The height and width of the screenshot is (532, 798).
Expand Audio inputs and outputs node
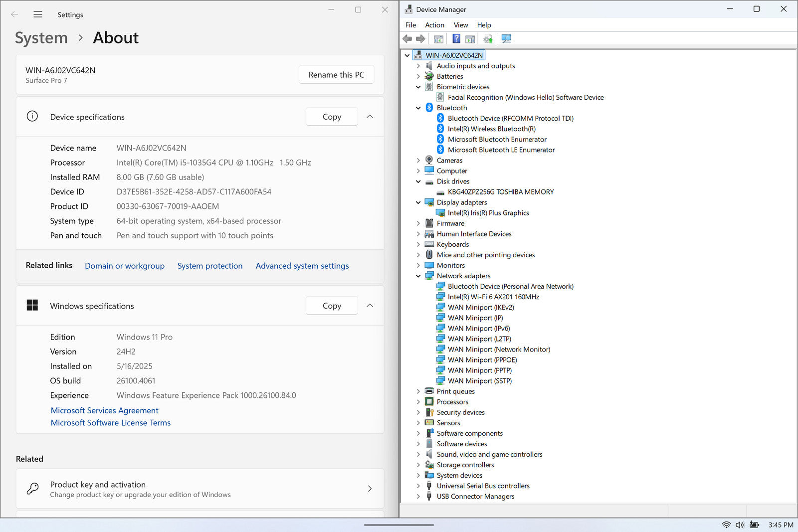coord(418,66)
